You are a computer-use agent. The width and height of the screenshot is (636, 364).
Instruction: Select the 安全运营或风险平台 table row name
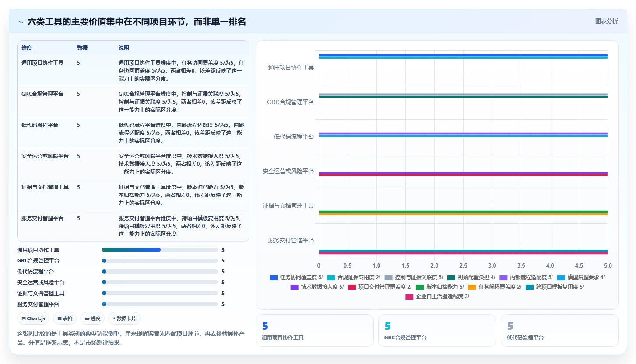(45, 156)
